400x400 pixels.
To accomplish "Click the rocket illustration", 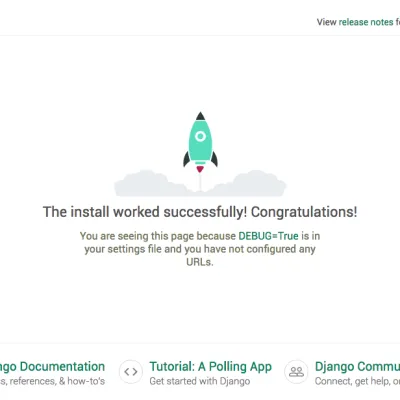I will [x=200, y=143].
